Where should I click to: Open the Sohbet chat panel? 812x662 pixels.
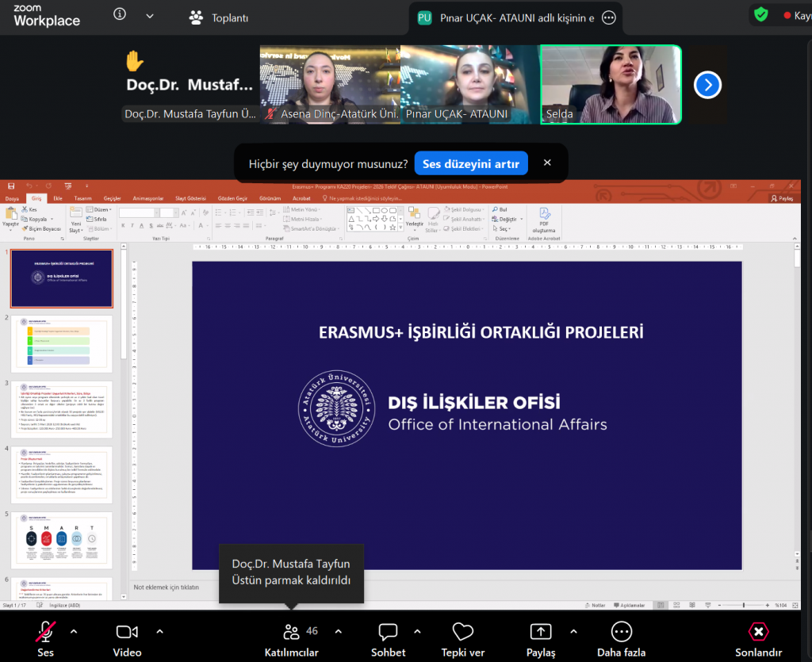coord(388,632)
